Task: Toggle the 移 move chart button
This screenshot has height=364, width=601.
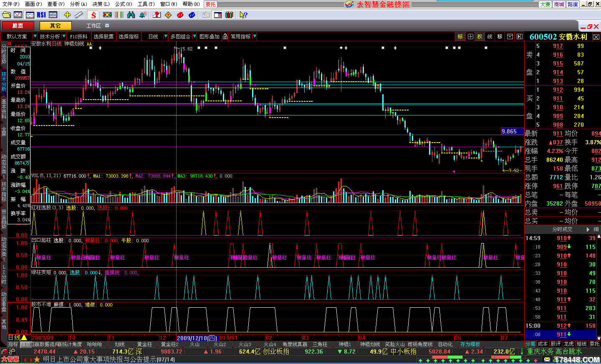Action: (500, 37)
